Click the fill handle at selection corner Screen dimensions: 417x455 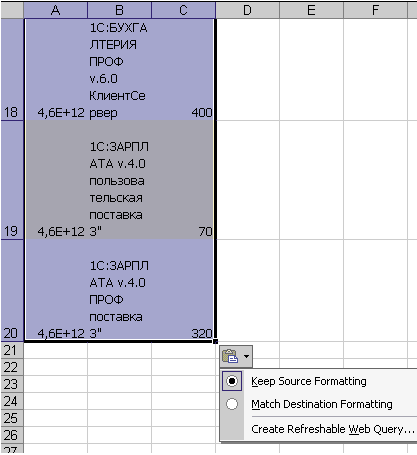pos(216,341)
